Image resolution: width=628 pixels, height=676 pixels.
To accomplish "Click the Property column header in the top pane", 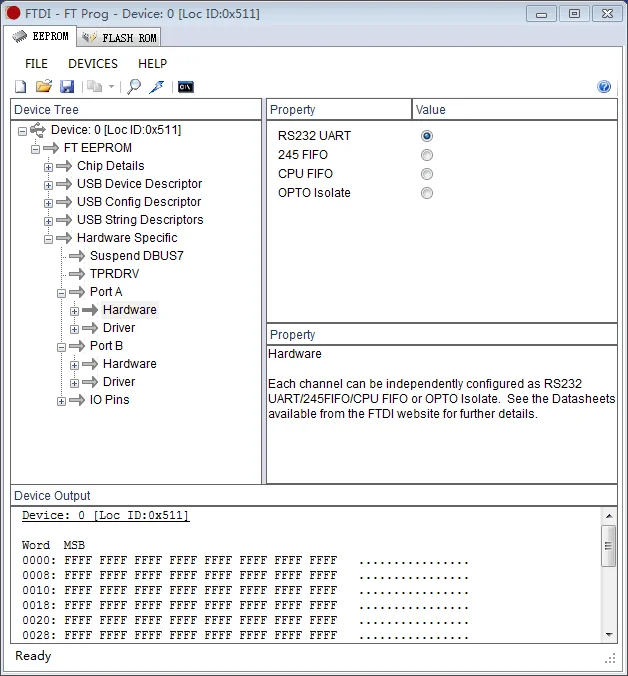I will tap(339, 110).
